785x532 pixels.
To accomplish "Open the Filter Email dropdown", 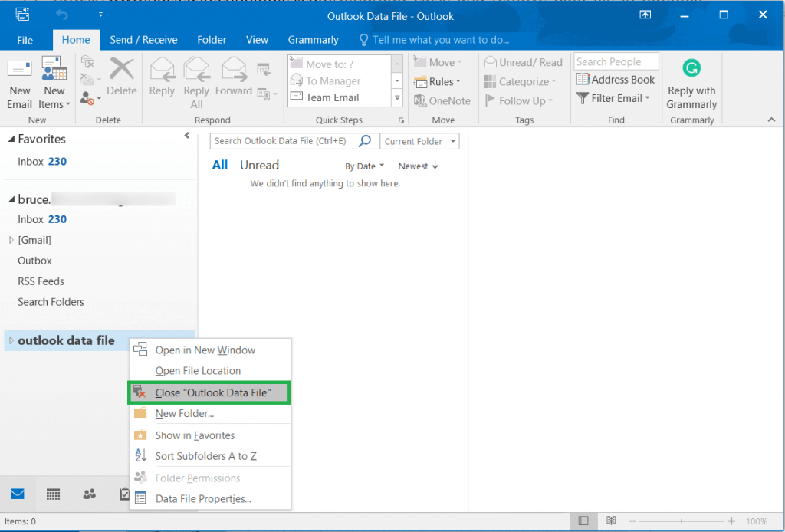I will [613, 98].
